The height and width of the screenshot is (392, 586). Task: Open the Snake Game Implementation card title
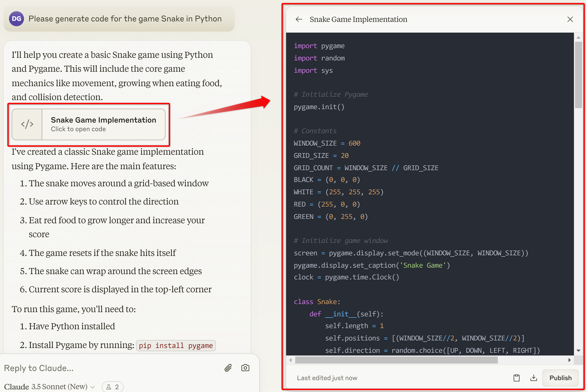click(x=103, y=120)
